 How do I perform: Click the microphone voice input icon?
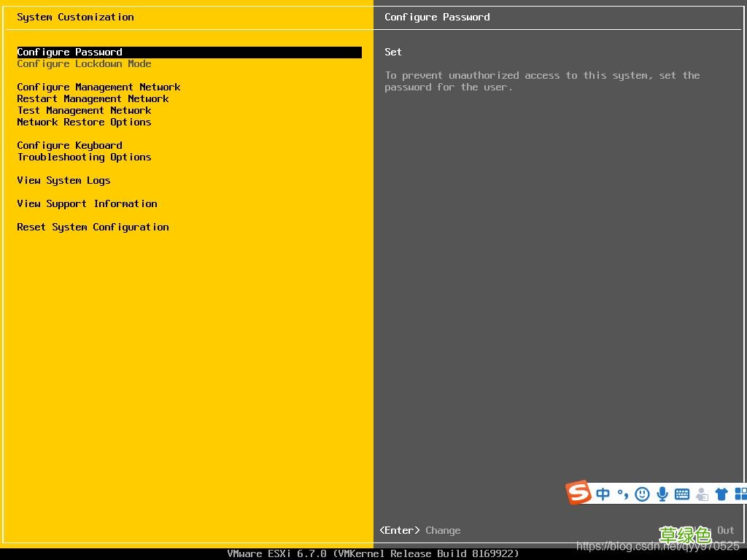[662, 494]
